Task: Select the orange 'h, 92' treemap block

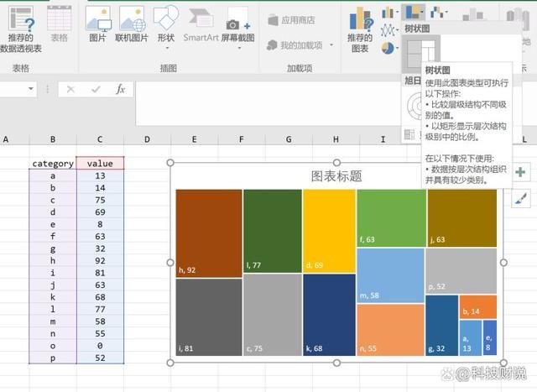Action: 209,233
